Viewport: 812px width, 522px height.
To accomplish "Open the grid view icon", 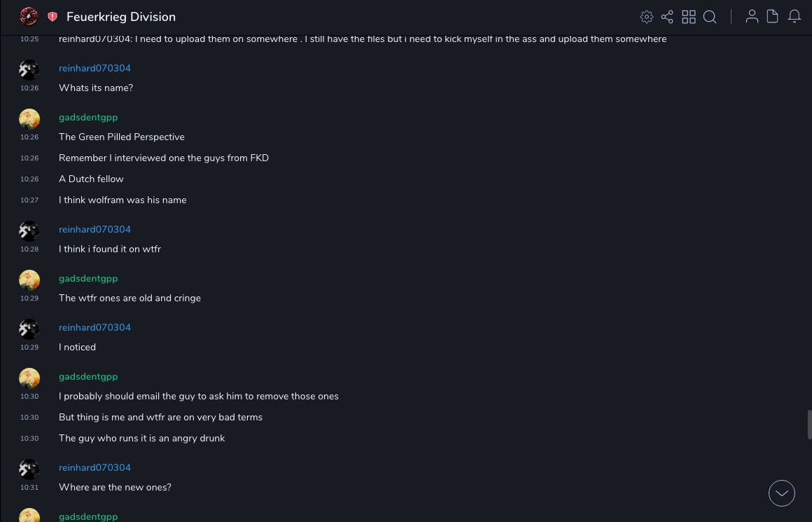I will point(689,17).
